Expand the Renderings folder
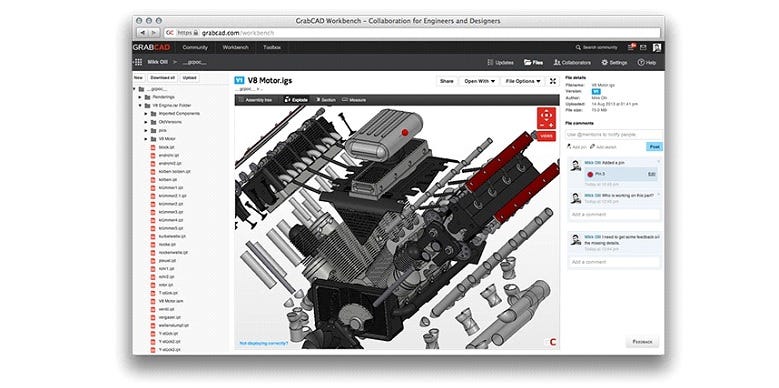Image resolution: width=779 pixels, height=388 pixels. [141, 97]
